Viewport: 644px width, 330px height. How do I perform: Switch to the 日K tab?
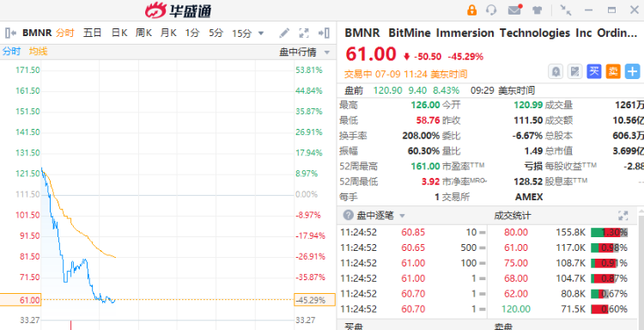tap(119, 33)
